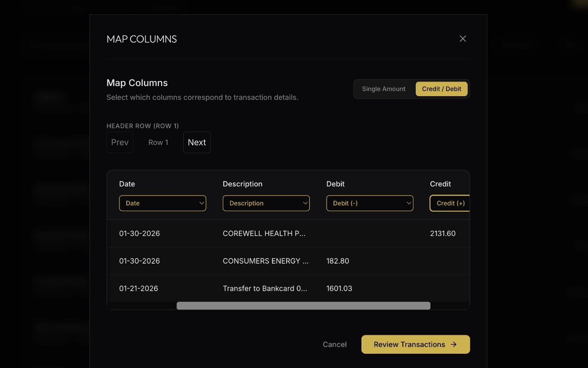The image size is (588, 368).
Task: Click the horizontal table scrollbar
Action: coord(303,306)
